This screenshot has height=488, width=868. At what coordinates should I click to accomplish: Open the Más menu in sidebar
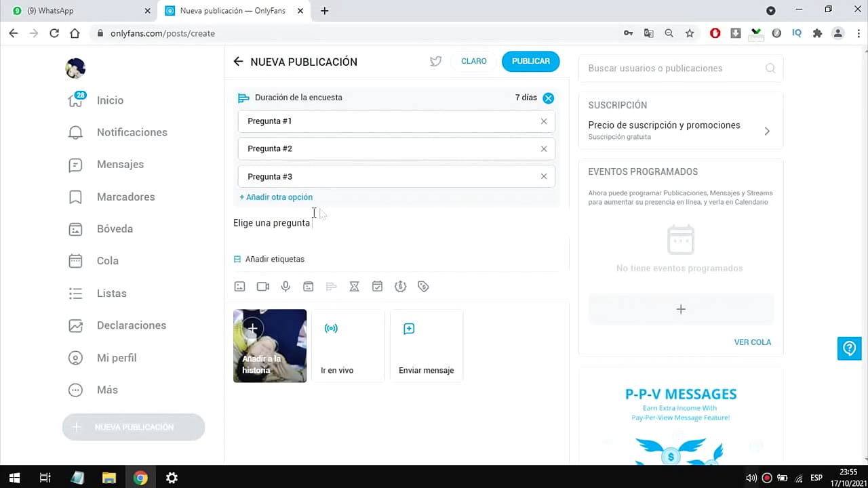tap(106, 390)
